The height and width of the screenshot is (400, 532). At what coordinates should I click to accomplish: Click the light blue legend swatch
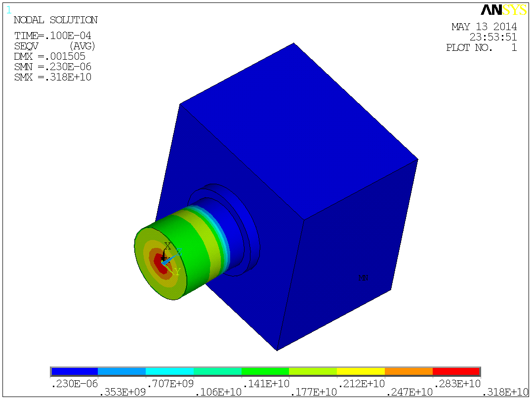point(122,371)
